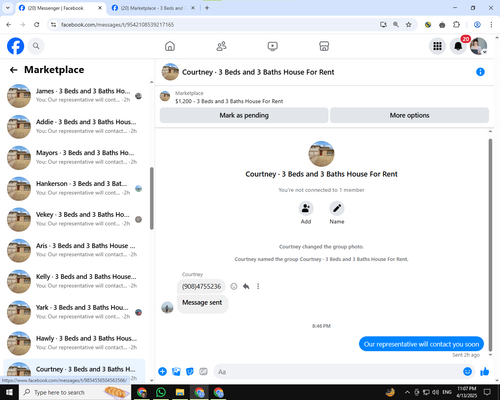Screen dimensions: 500x400
Task: Open File Explorer from the taskbar
Action: [x=180, y=392]
